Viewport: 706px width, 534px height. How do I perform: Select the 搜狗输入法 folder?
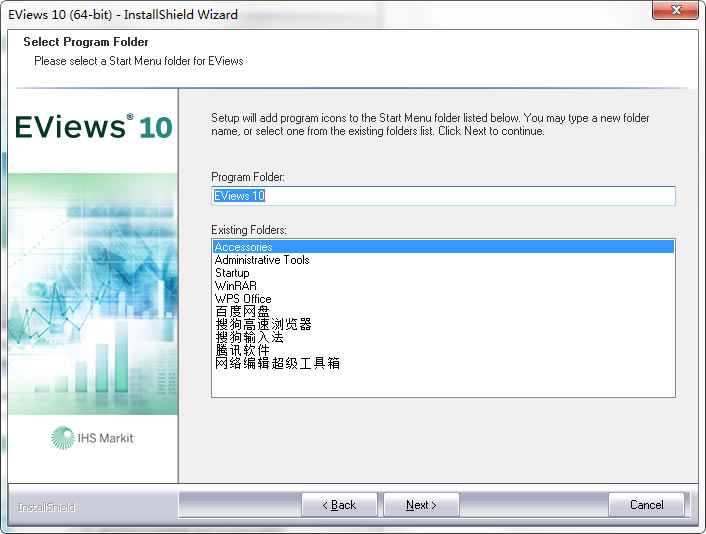[249, 338]
